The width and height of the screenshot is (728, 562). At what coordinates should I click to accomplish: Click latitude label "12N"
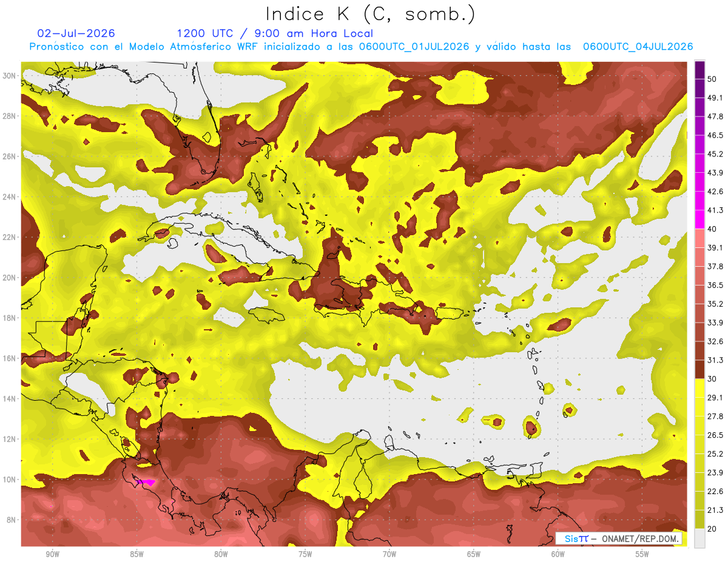[8, 439]
